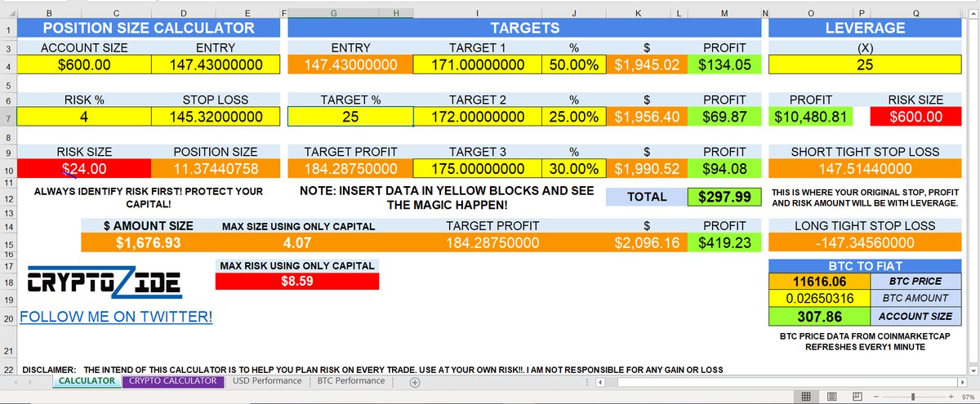Select position size cell 11.37440758

(216, 169)
